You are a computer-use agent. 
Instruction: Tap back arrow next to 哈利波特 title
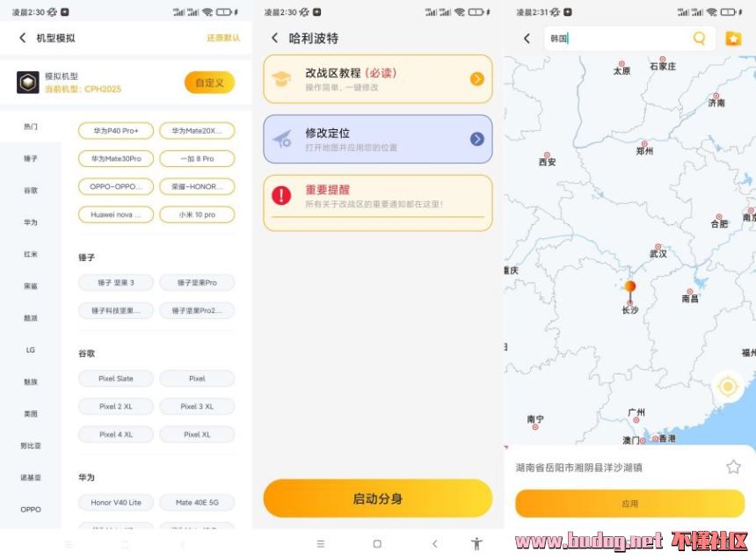pos(274,38)
